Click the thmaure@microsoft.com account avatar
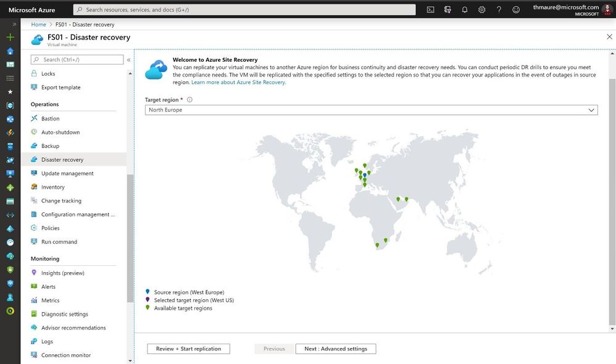 pyautogui.click(x=607, y=10)
